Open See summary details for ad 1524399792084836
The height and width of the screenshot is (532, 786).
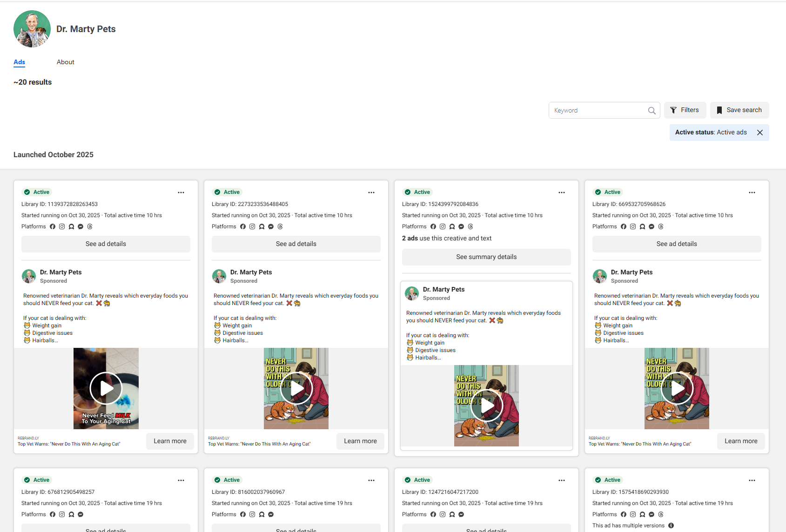point(486,257)
